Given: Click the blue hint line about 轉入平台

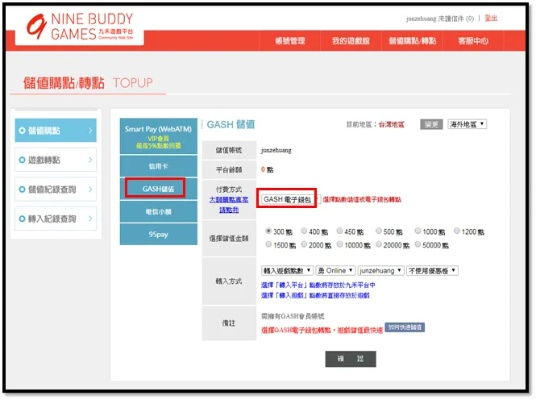Looking at the screenshot, I should (318, 285).
